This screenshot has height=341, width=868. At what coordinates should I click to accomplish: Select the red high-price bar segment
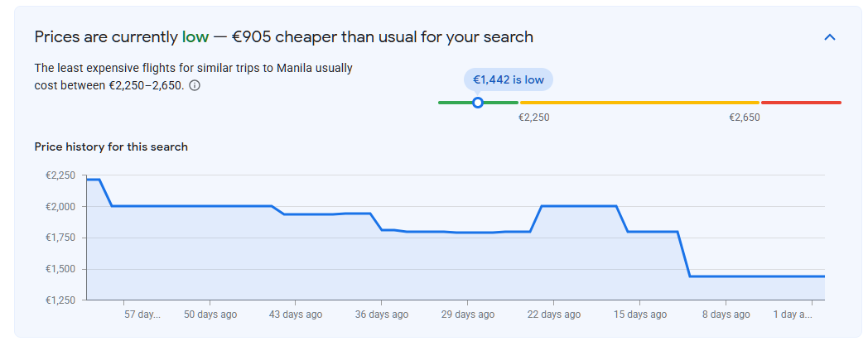[801, 103]
